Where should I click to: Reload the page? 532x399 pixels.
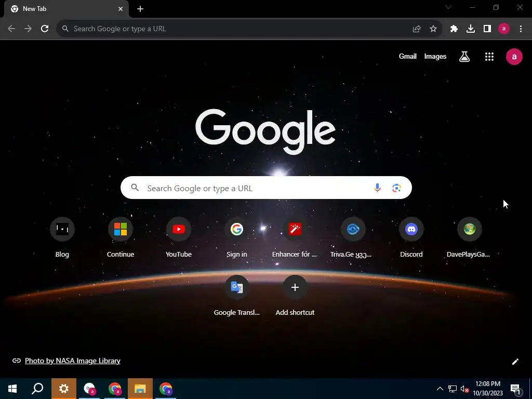pos(45,29)
